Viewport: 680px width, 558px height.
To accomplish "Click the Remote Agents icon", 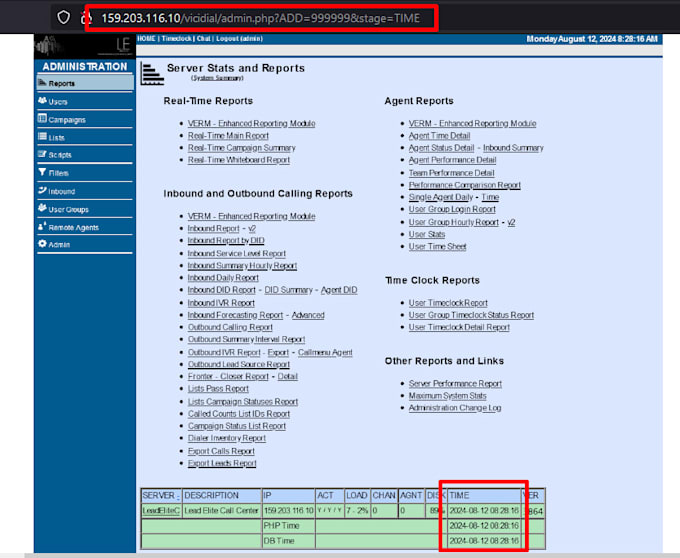I will click(42, 226).
